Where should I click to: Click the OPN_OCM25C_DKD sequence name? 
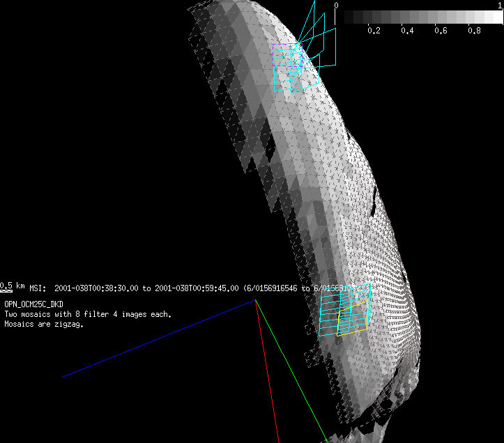(33, 305)
